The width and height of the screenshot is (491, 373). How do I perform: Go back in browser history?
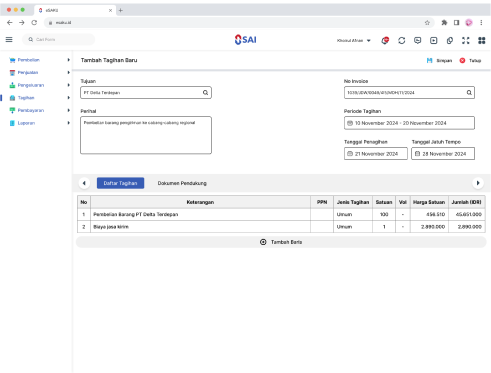point(10,22)
